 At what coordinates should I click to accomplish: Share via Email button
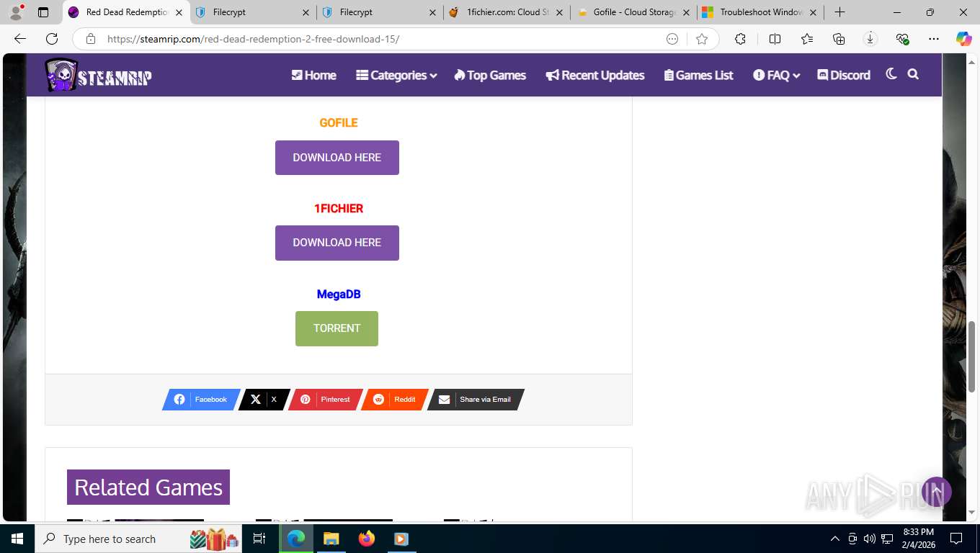pyautogui.click(x=476, y=400)
